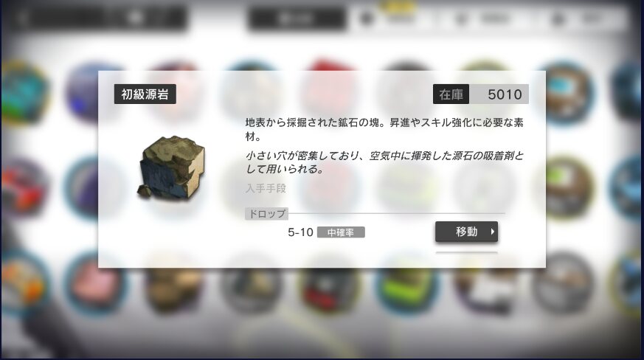Viewport: 644px width, 360px height.
Task: Select the 入手手段 section heading
Action: (266, 188)
